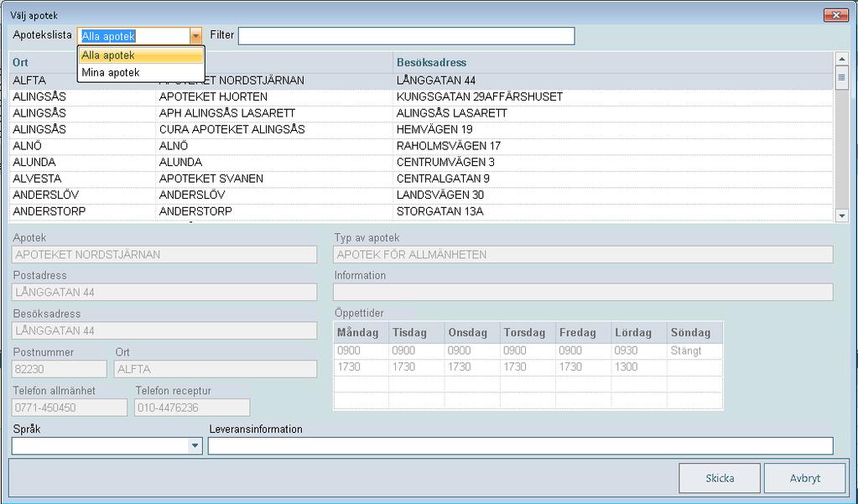Click CENTRALGATAN 9 address cell
The height and width of the screenshot is (504, 858).
443,179
